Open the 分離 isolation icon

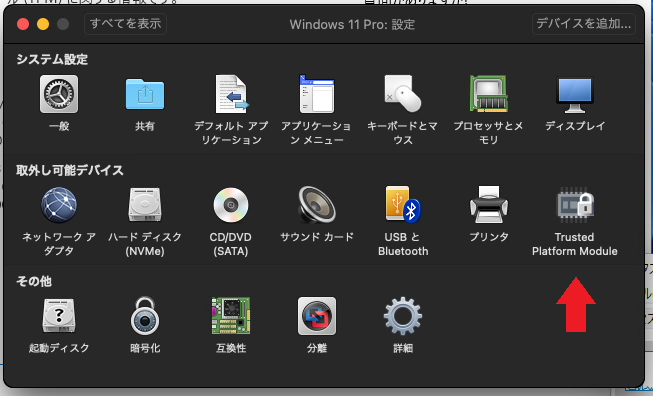317,316
